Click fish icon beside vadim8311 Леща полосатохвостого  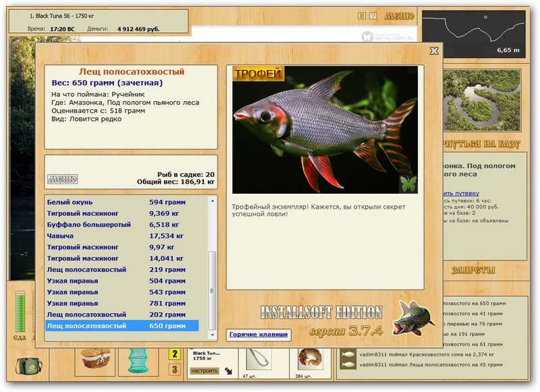coord(348,364)
